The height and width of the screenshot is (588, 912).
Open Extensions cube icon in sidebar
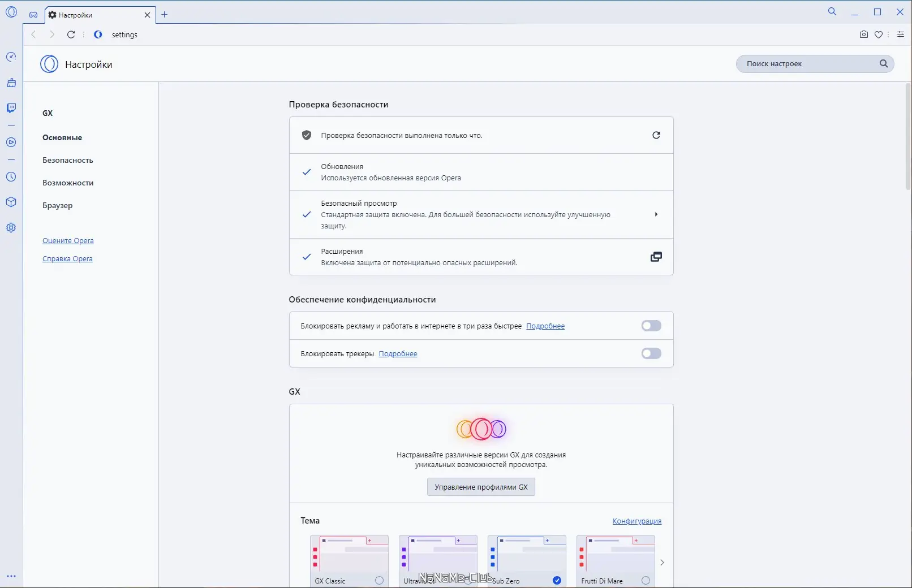(x=11, y=202)
